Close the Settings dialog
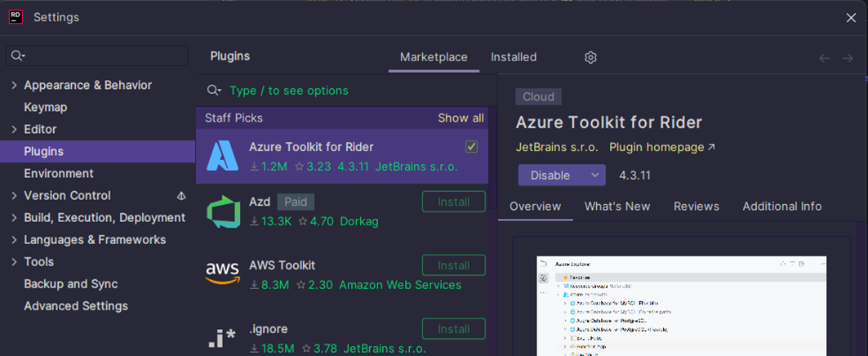The width and height of the screenshot is (868, 356). [x=851, y=18]
